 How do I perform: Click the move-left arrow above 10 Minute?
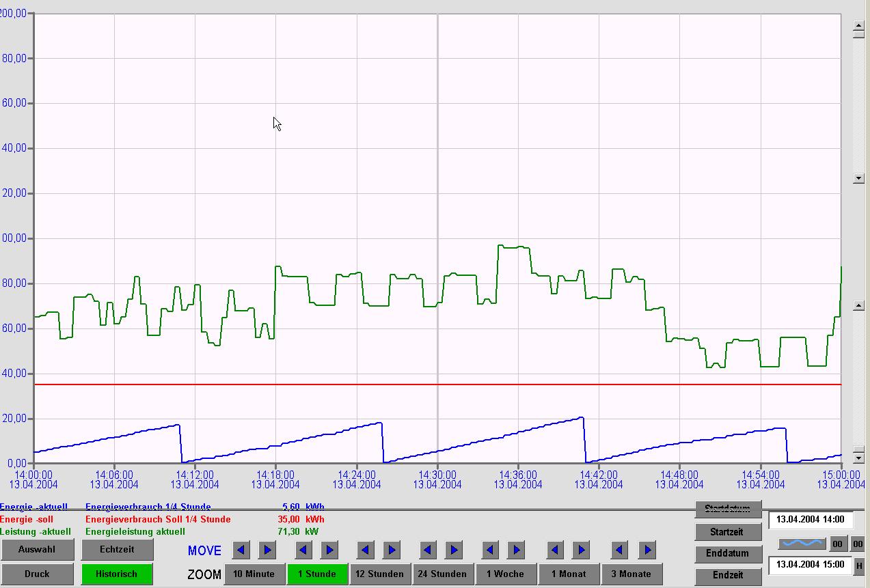241,550
